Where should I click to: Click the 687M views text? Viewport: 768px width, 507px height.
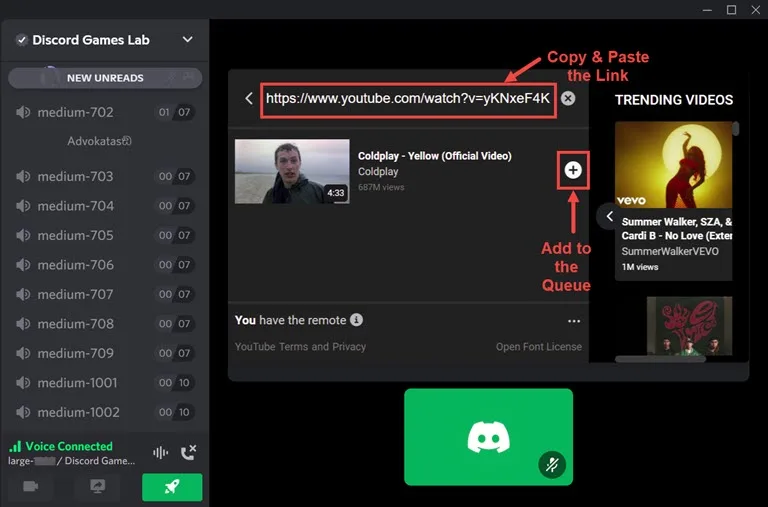(x=381, y=187)
